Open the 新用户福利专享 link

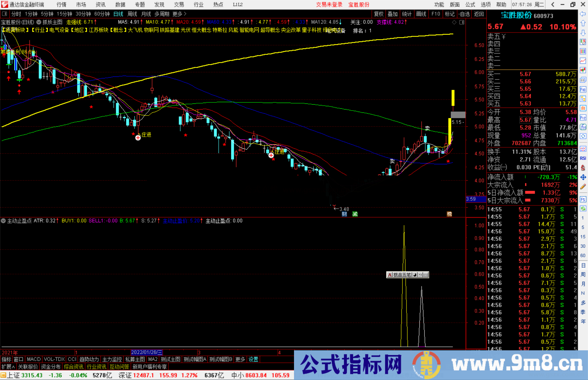tap(150, 367)
